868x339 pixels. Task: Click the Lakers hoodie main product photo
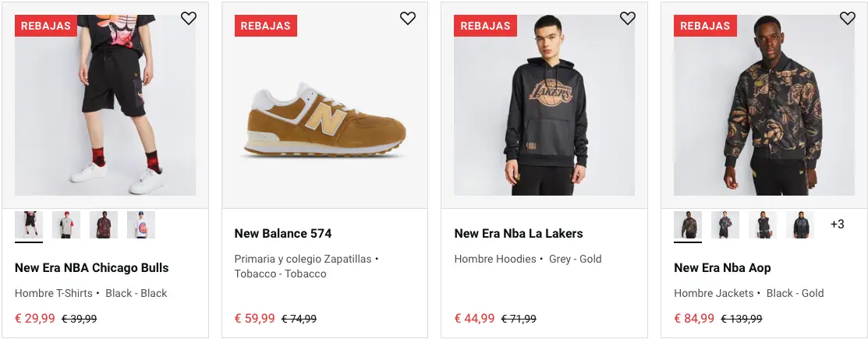point(544,109)
